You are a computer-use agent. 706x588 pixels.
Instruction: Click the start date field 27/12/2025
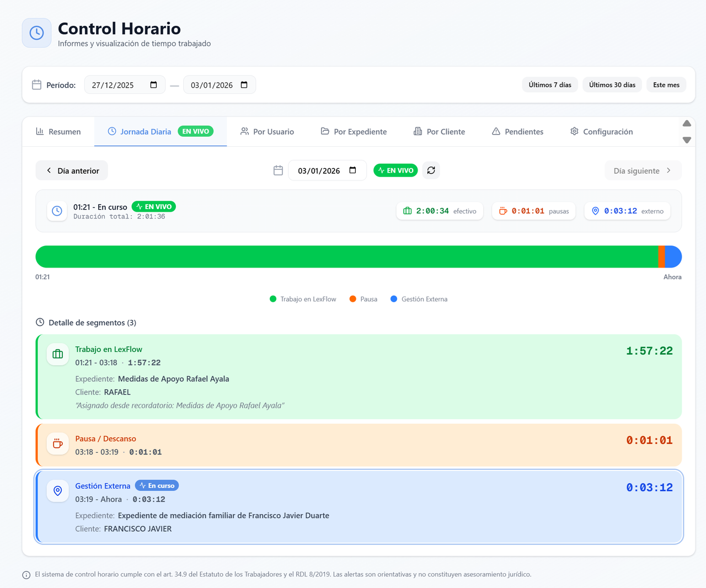pyautogui.click(x=125, y=85)
